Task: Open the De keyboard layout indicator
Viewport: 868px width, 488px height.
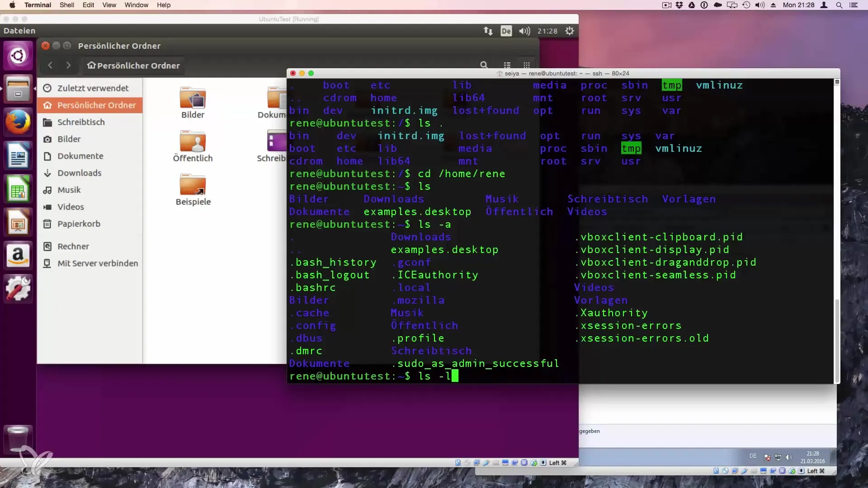Action: 506,31
